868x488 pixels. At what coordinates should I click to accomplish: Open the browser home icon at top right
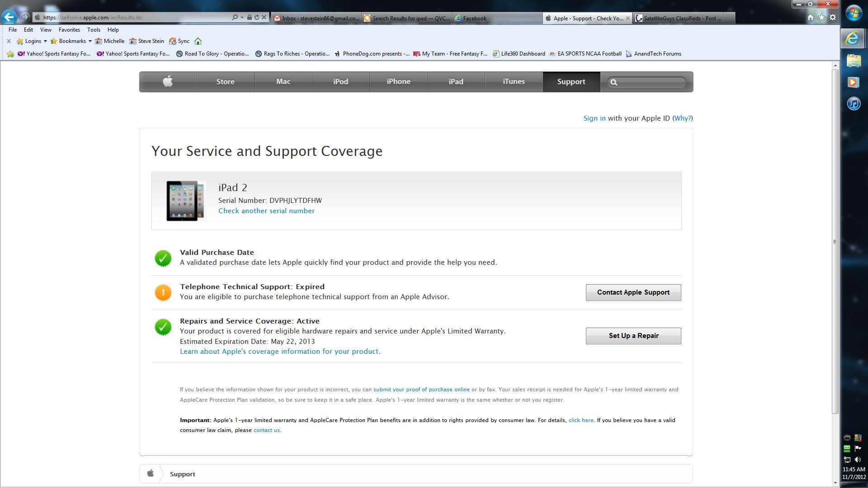[811, 18]
